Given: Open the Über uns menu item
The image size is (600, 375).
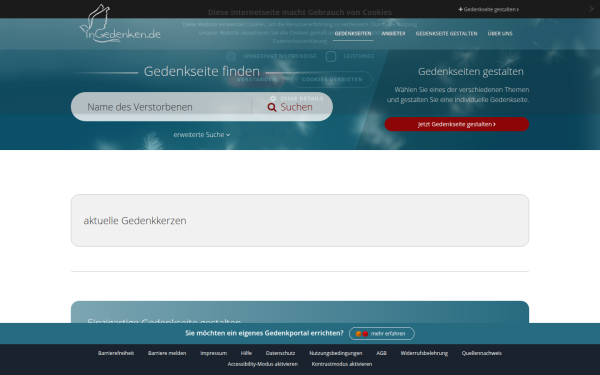Looking at the screenshot, I should [500, 34].
